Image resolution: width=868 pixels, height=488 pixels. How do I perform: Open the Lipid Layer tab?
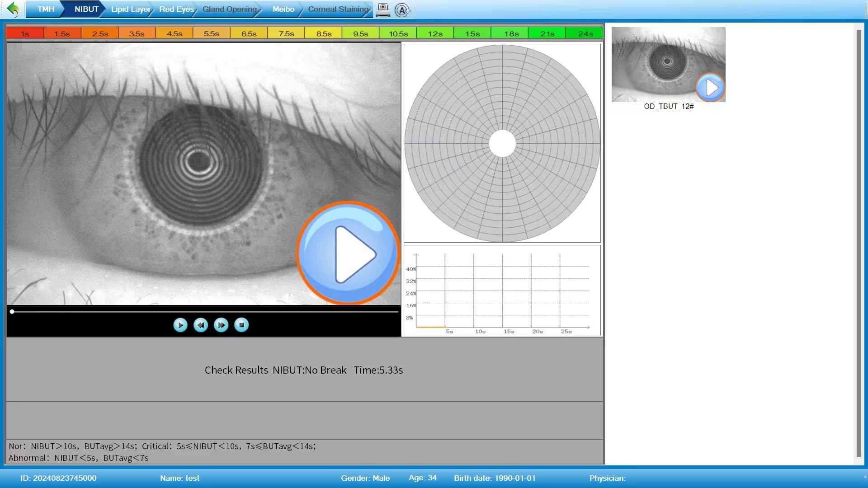(130, 9)
